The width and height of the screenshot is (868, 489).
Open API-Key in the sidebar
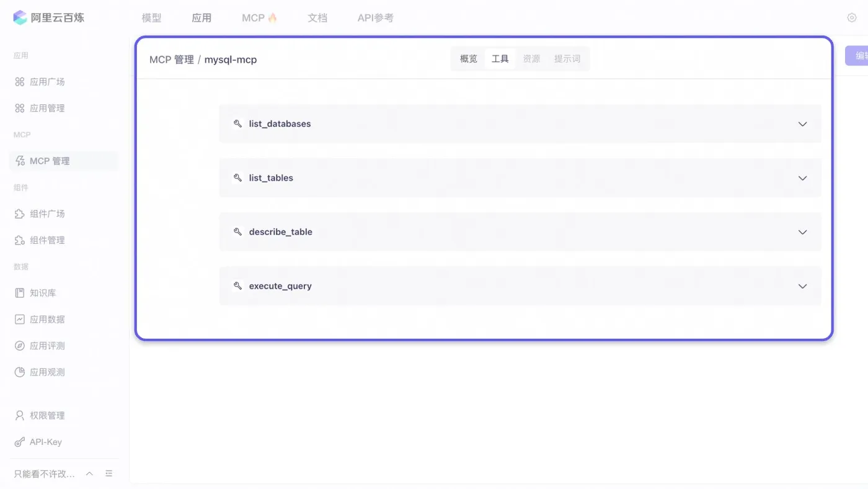[46, 442]
